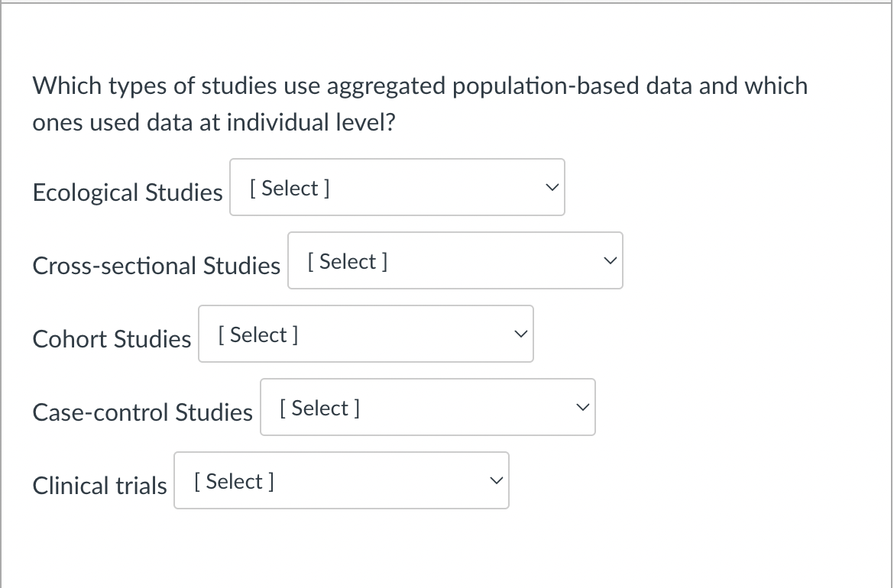Screen dimensions: 894x588
Task: Select the [ Select ] placeholder for Clinical trials
Action: point(232,481)
